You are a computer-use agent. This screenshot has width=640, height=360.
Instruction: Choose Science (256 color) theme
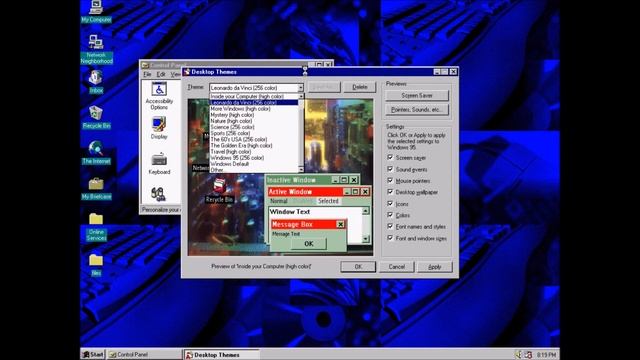[x=254, y=127]
